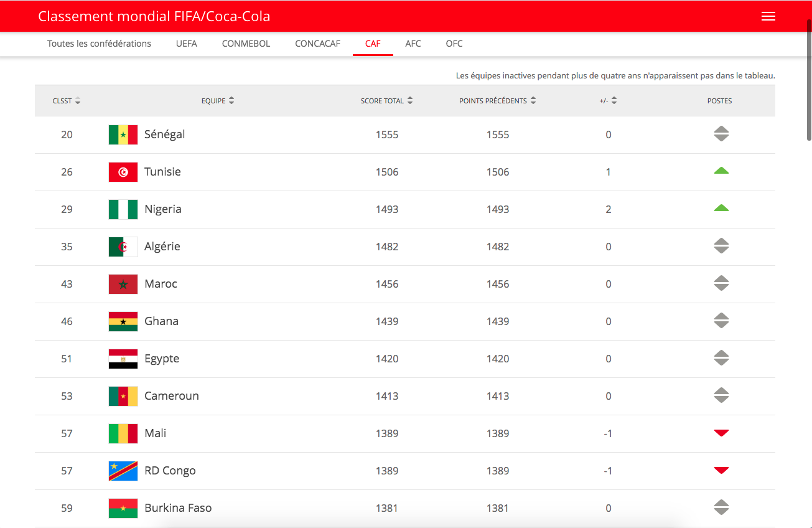Click Nigeria's green up arrow
The height and width of the screenshot is (528, 812).
point(721,208)
